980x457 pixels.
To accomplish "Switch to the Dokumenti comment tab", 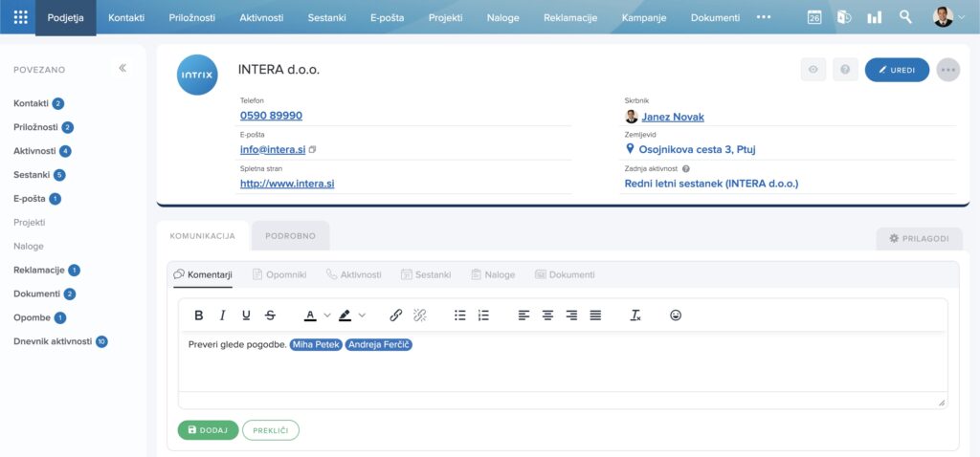I will pos(565,274).
